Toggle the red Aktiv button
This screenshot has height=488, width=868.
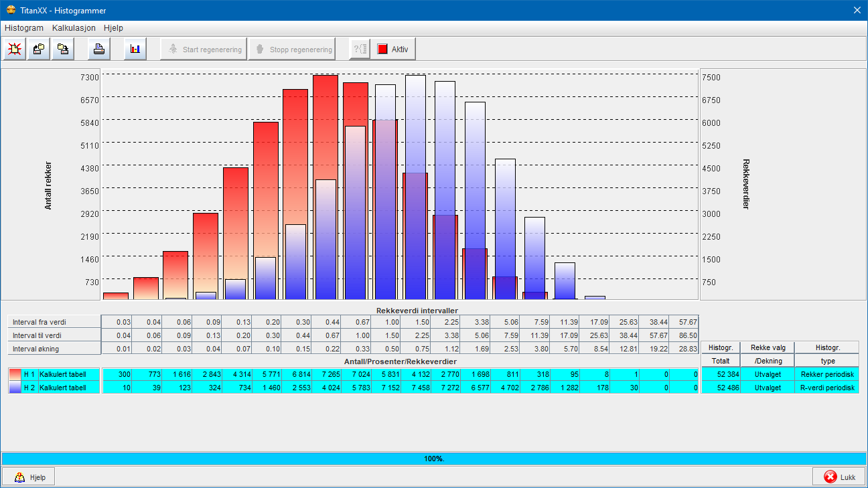click(394, 49)
